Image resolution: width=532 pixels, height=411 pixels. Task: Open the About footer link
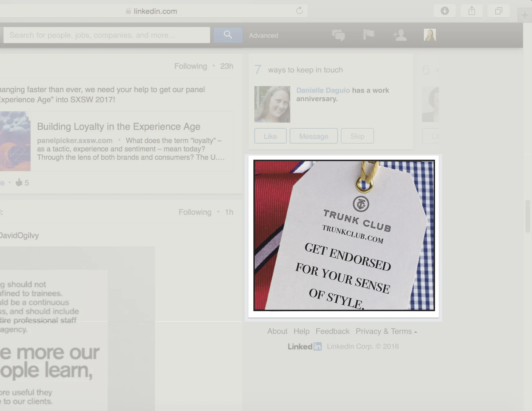(277, 331)
